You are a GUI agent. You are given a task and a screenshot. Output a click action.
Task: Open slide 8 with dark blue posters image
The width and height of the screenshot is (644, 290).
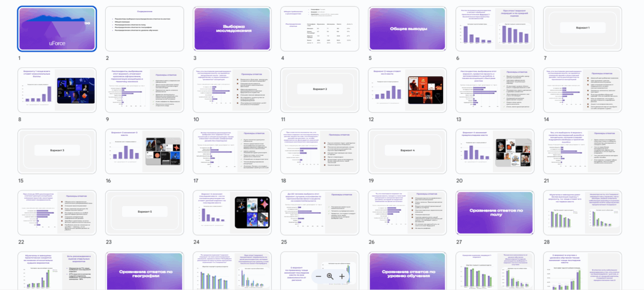pyautogui.click(x=57, y=90)
